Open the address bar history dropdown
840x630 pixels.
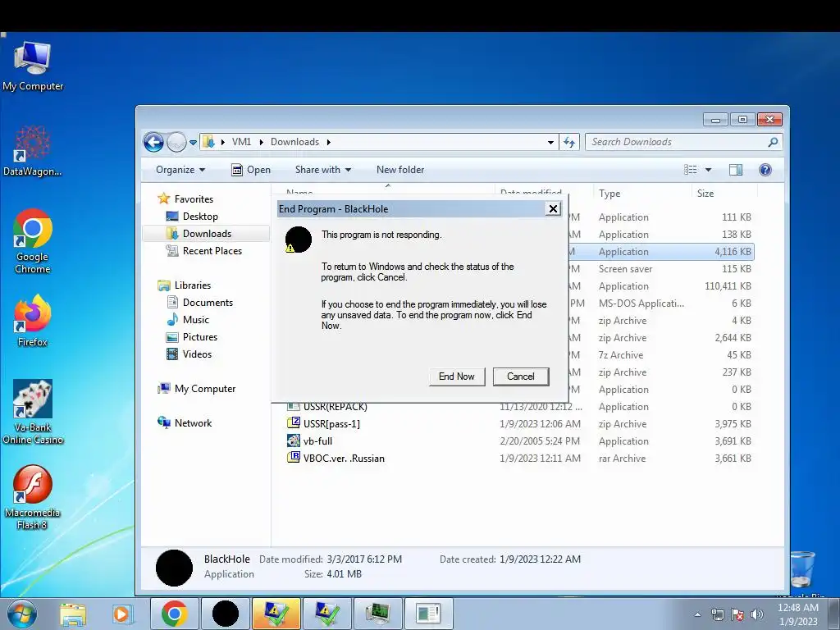tap(550, 143)
